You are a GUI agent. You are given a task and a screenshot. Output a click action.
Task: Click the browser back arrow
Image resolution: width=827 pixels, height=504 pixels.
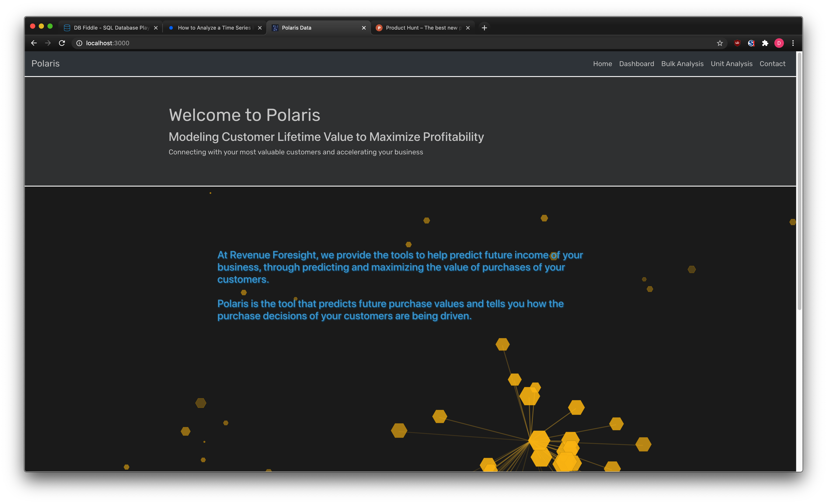click(34, 43)
